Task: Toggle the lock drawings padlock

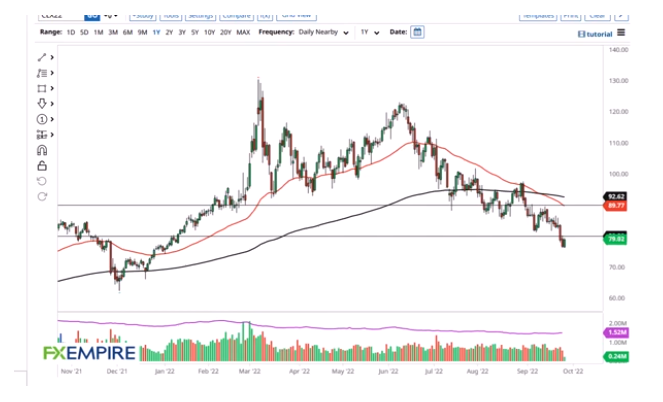Action: click(42, 166)
